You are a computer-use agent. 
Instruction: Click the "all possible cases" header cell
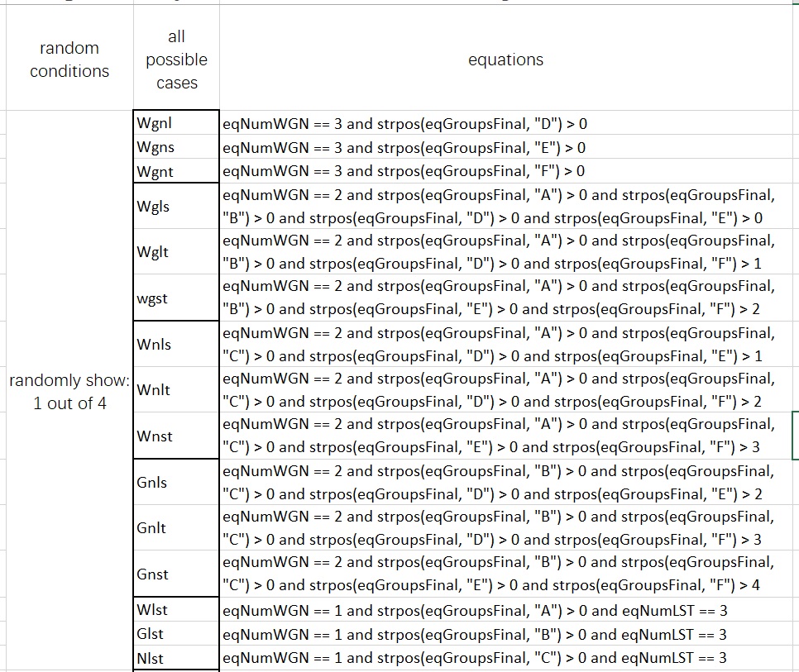(176, 60)
